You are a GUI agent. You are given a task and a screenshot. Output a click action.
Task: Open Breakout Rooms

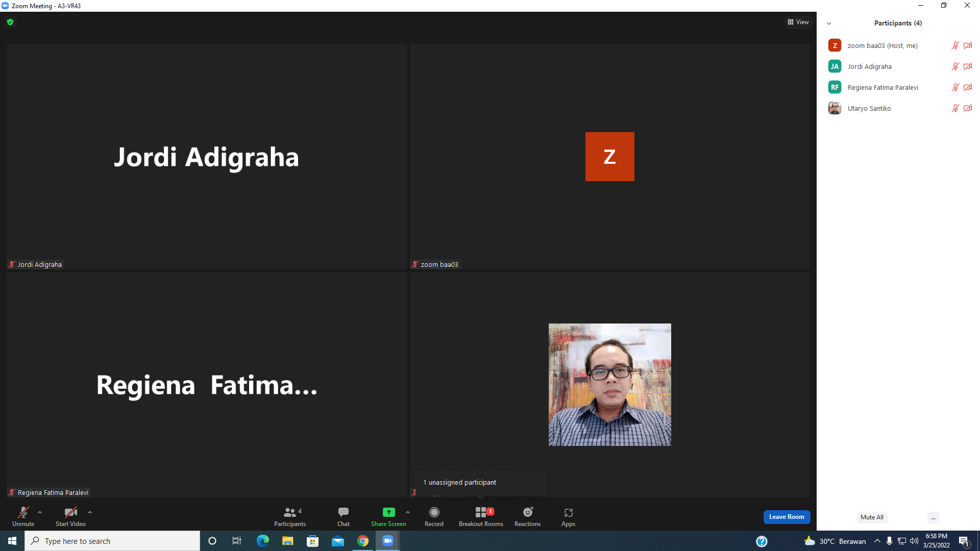[481, 516]
